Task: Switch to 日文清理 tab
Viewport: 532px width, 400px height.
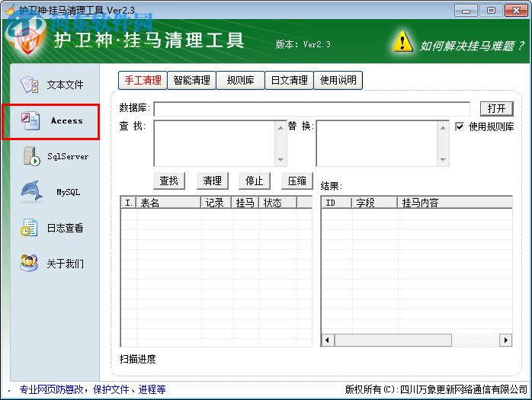Action: tap(289, 81)
